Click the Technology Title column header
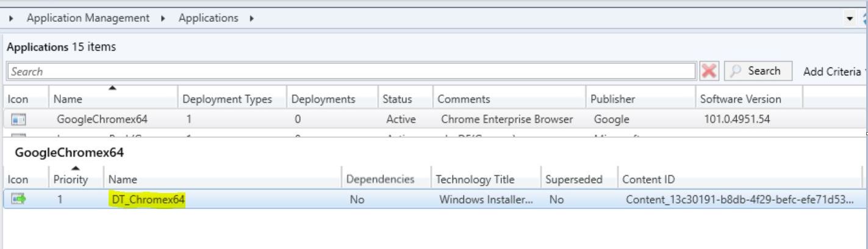Viewport: 868px width, 249px height. (x=485, y=180)
